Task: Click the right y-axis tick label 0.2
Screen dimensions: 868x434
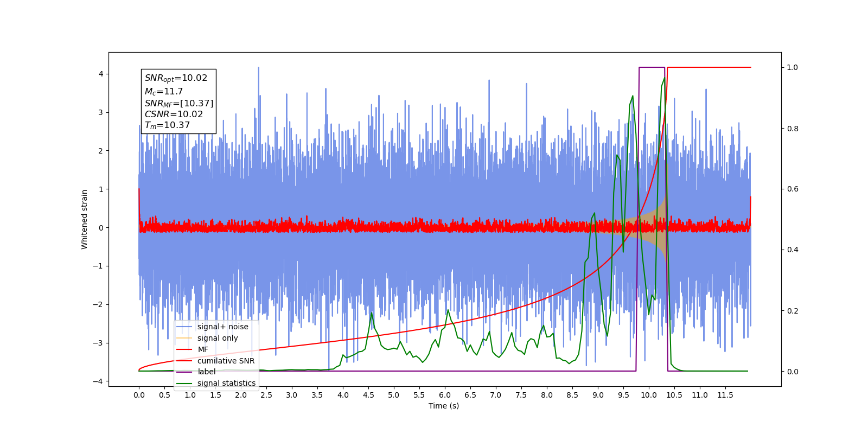Action: [x=793, y=311]
